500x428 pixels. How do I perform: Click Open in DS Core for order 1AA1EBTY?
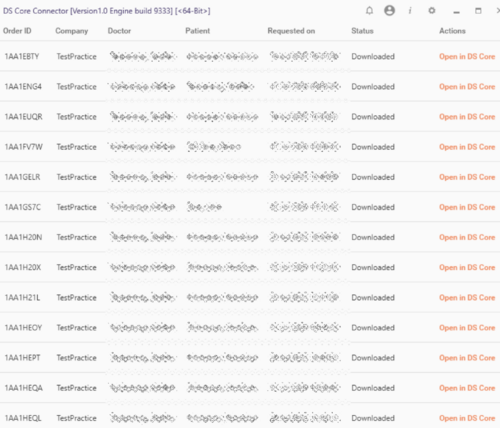pos(467,57)
